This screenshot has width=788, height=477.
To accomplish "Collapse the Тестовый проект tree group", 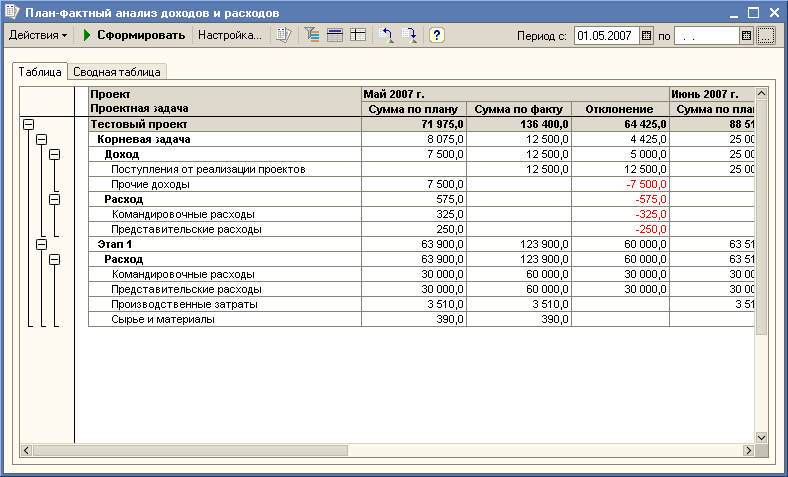I will [28, 124].
